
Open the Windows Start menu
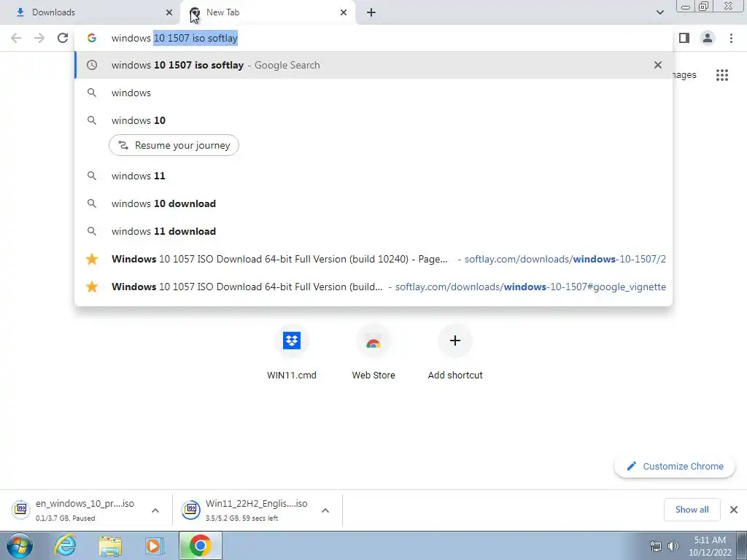[x=20, y=545]
